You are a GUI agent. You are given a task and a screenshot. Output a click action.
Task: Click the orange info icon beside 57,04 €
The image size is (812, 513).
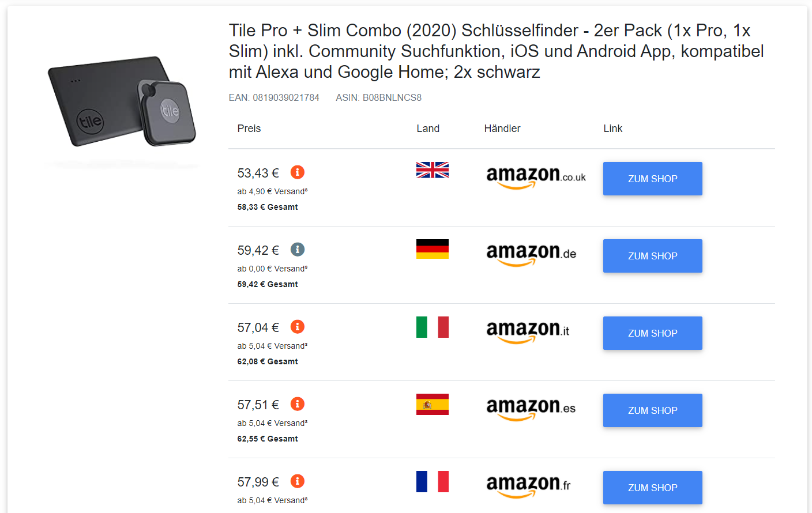(298, 327)
